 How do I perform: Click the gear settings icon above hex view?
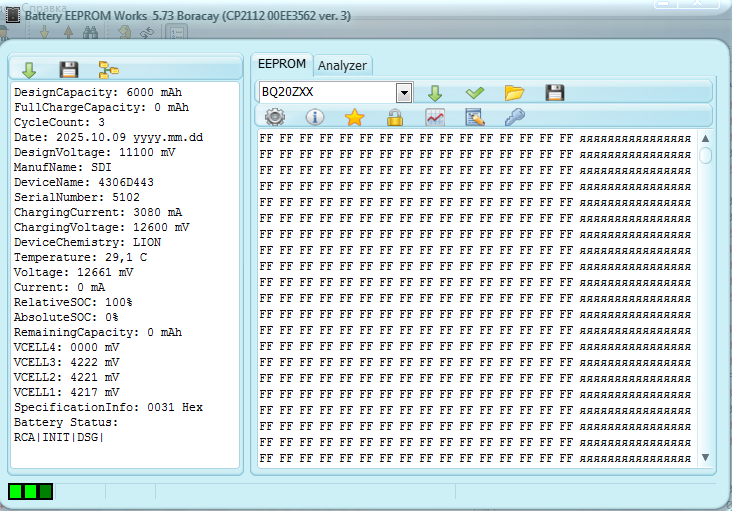275,117
